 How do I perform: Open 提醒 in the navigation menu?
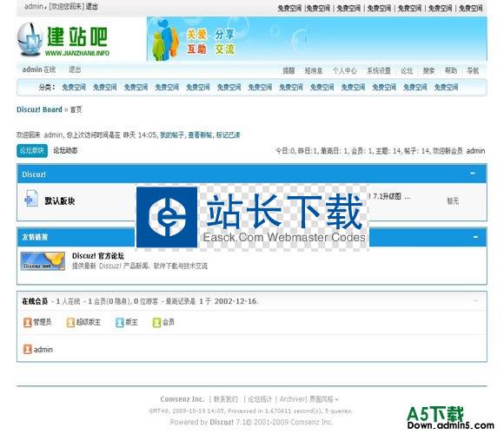[288, 70]
